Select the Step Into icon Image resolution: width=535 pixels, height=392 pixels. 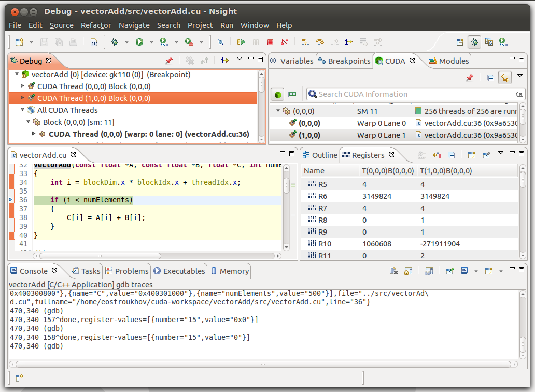pyautogui.click(x=305, y=42)
